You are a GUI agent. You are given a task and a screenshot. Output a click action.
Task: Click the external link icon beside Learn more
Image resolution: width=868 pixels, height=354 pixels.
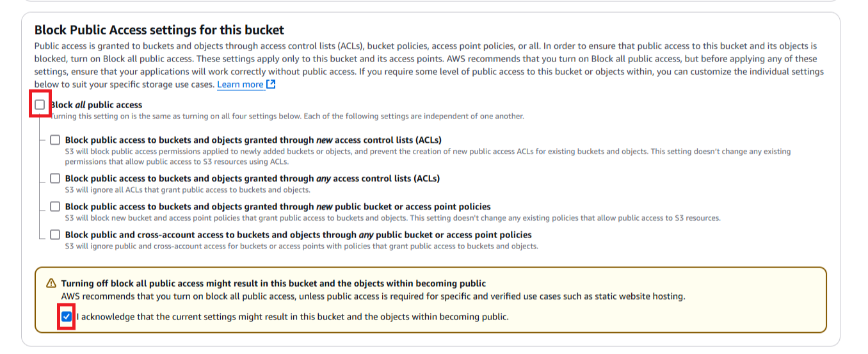[x=271, y=84]
